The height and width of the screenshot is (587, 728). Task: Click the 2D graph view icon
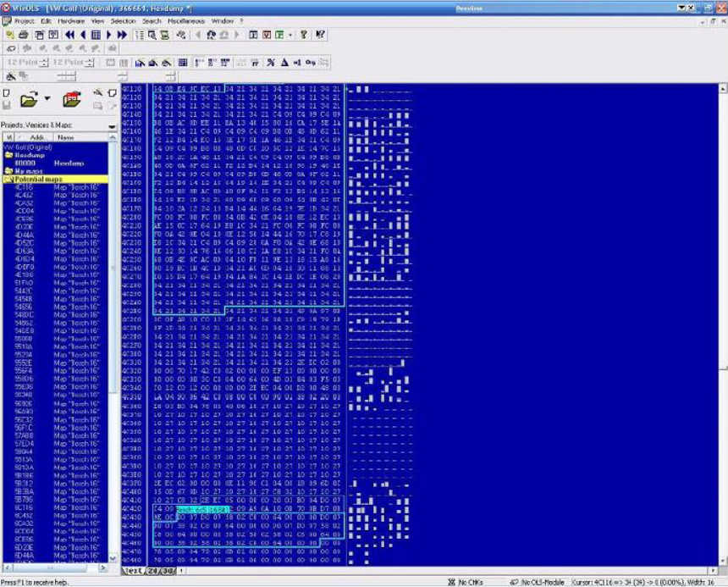coord(140,63)
